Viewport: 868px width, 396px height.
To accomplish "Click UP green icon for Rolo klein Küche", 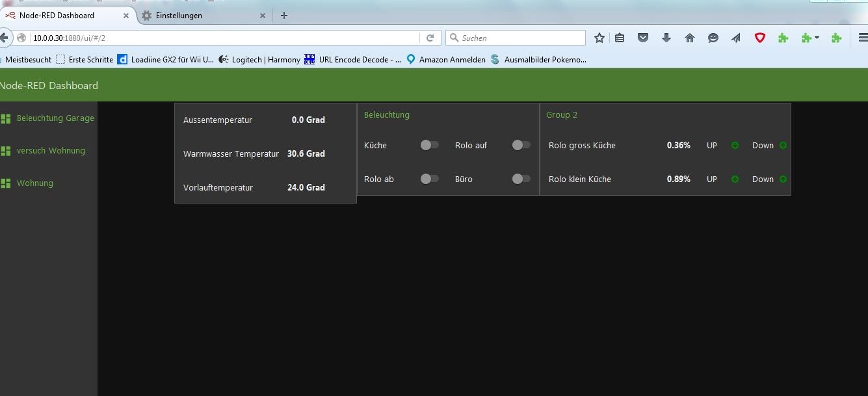I will coord(735,179).
